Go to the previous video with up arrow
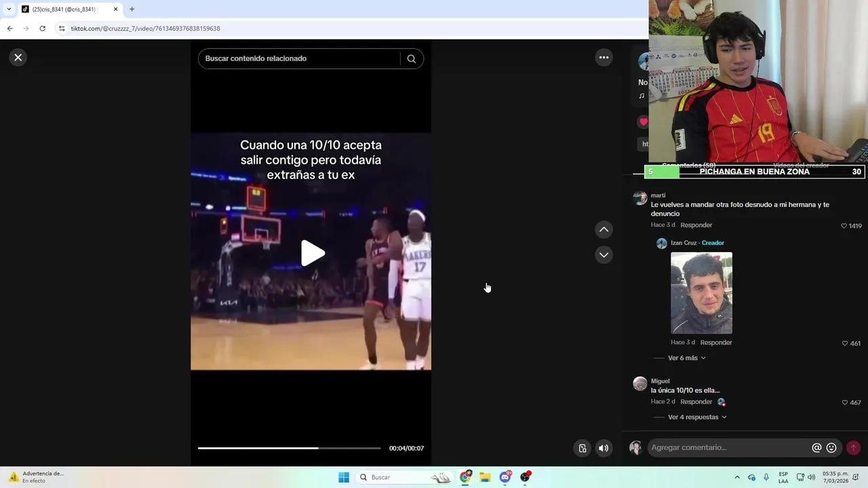 604,230
